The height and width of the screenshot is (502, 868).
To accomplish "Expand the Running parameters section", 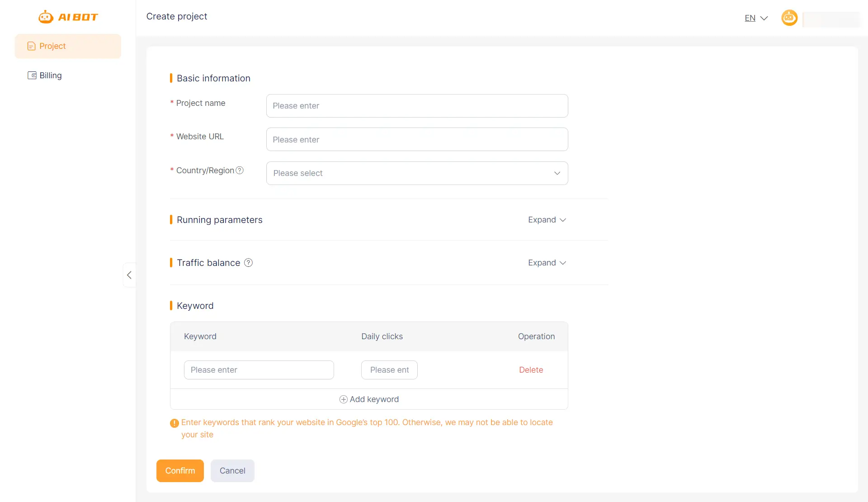I will (x=547, y=220).
